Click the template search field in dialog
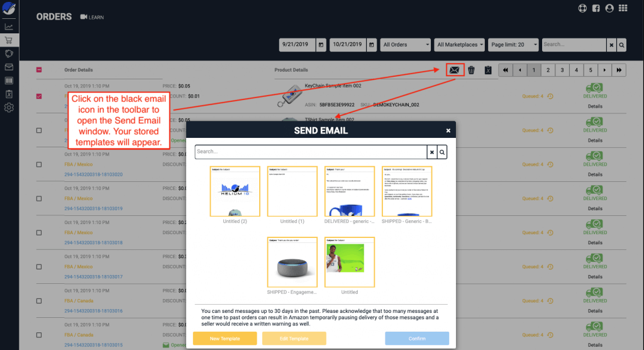The height and width of the screenshot is (350, 644). (x=311, y=152)
